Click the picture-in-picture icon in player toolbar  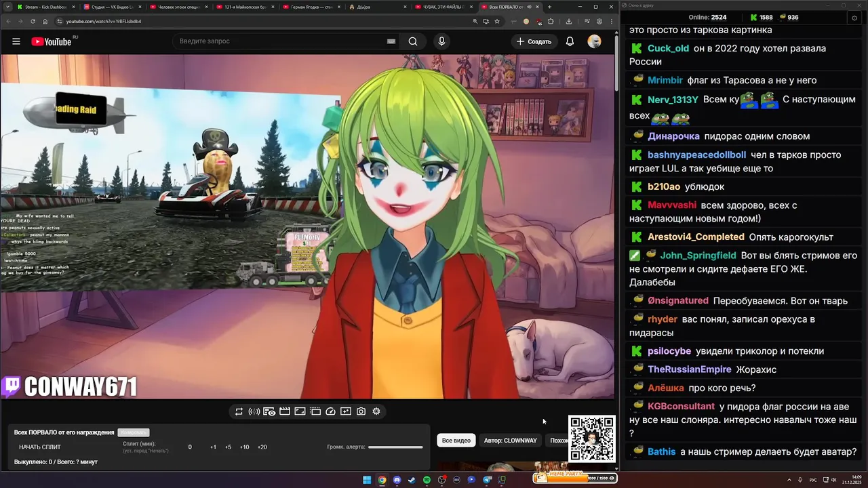coord(300,411)
